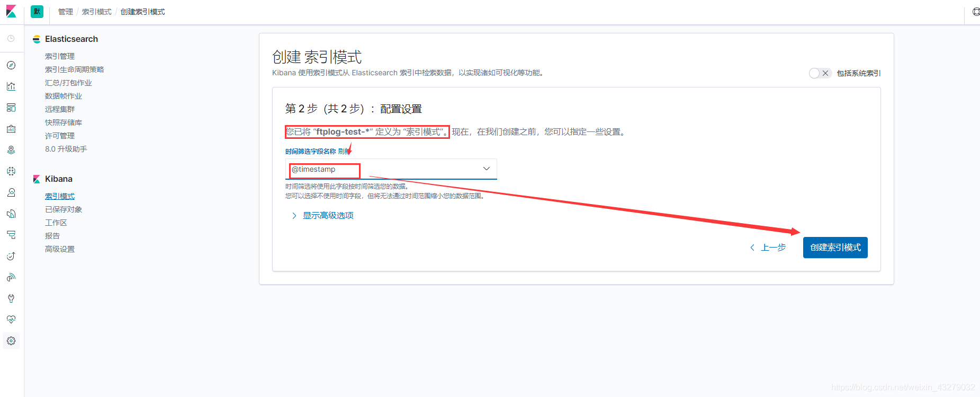Expand 显示高级选项 section
Image resolution: width=980 pixels, height=397 pixels.
322,215
